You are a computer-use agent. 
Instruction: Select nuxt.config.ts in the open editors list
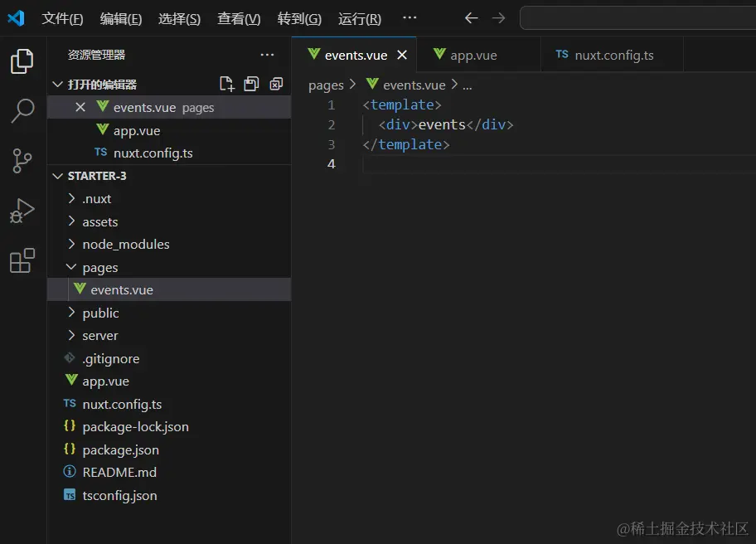click(x=169, y=153)
